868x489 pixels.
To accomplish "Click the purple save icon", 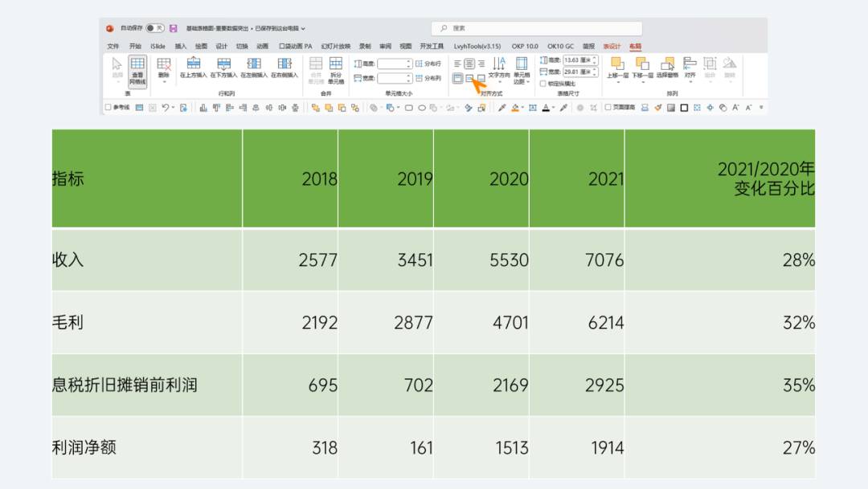I will coord(174,28).
